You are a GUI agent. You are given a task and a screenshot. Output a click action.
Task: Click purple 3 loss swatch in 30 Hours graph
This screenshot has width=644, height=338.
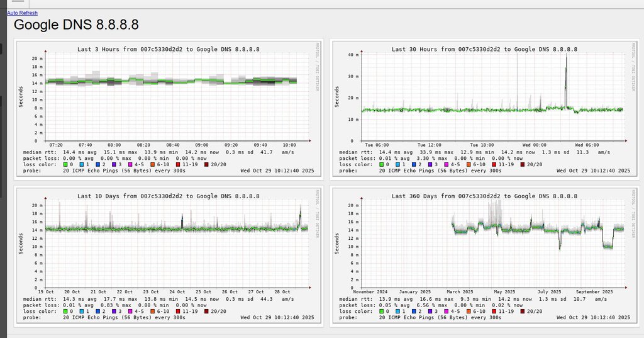click(430, 164)
